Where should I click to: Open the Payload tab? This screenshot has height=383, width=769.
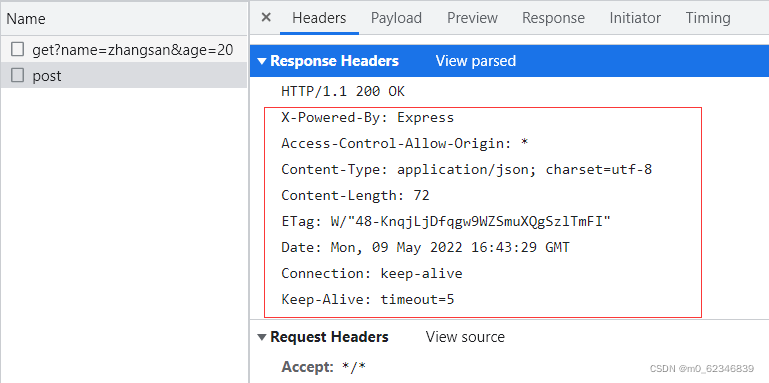pyautogui.click(x=396, y=18)
